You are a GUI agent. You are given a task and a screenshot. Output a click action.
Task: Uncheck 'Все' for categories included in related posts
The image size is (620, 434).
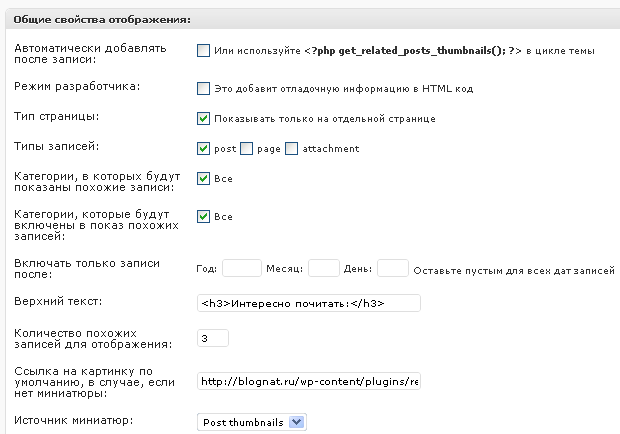pyautogui.click(x=204, y=216)
